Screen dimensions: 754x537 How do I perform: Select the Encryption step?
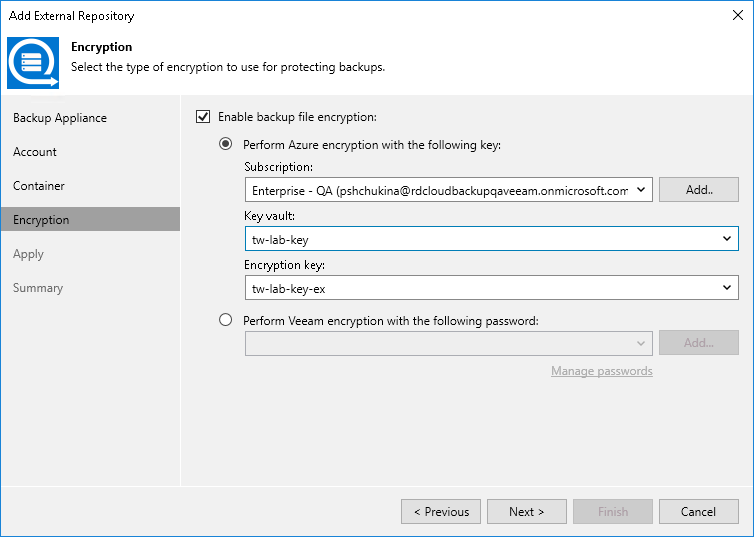tap(90, 220)
